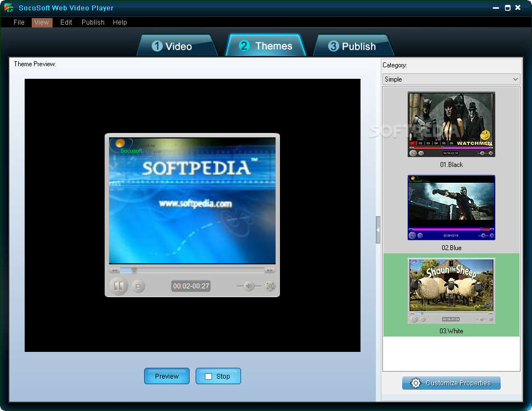
Task: Click the 03.White theme label
Action: click(x=451, y=331)
